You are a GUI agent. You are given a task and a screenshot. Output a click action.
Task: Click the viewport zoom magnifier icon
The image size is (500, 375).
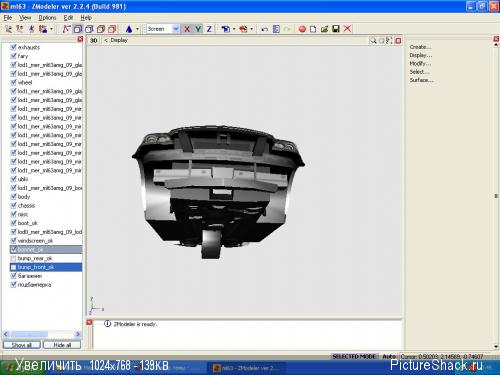pos(373,41)
